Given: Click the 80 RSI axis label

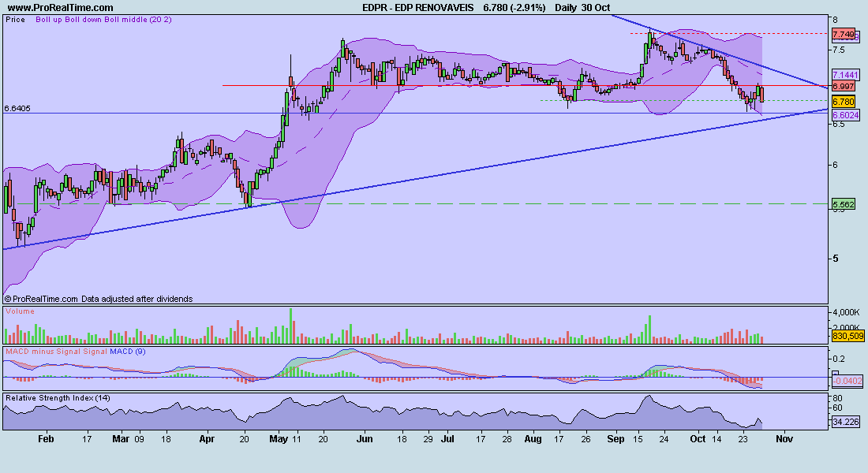Looking at the screenshot, I should (837, 398).
